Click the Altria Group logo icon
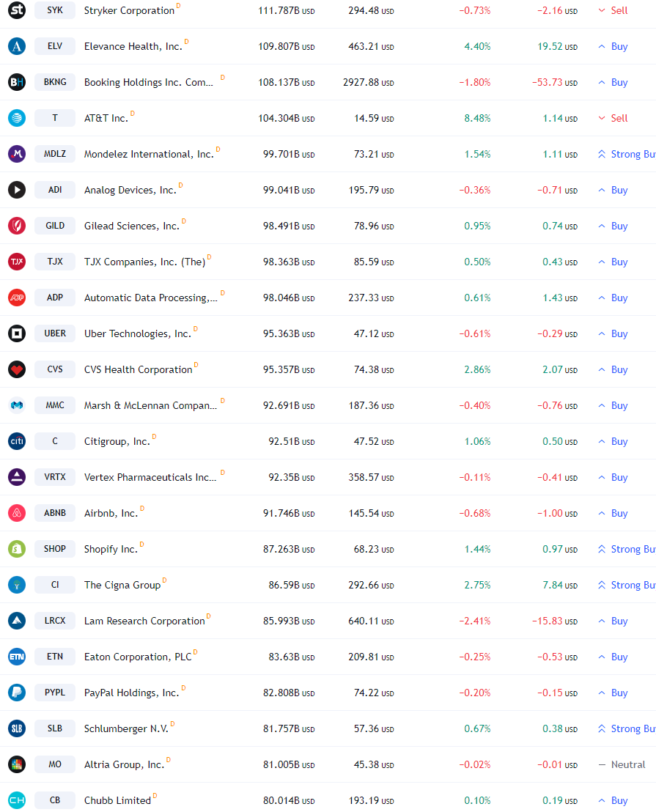 point(17,764)
